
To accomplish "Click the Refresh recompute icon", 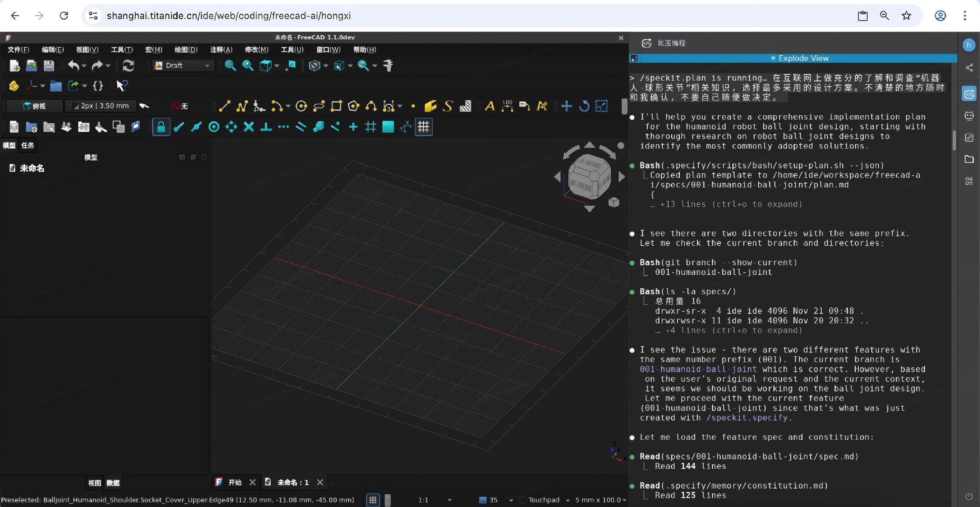I will click(x=128, y=66).
